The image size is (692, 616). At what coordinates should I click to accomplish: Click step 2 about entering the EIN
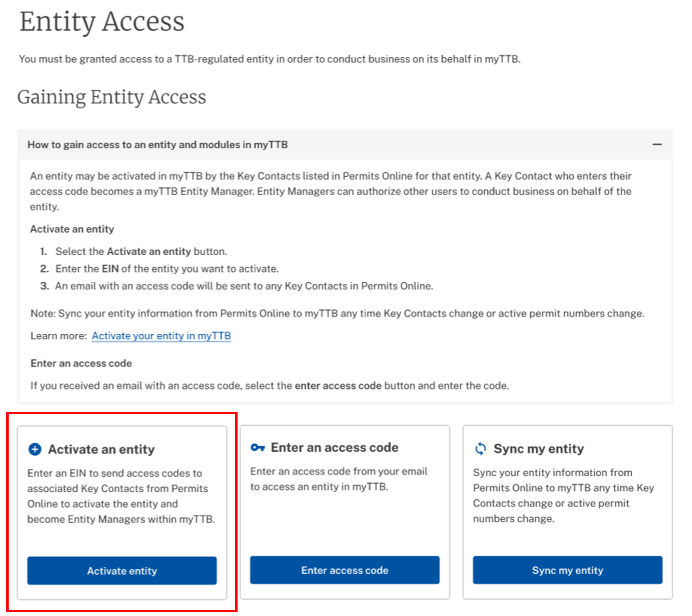tap(167, 269)
